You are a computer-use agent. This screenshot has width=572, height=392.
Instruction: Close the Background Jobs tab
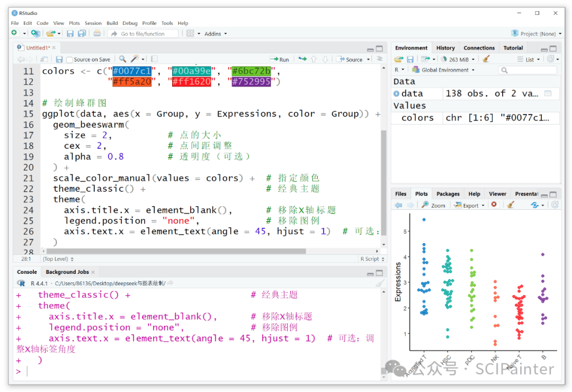coord(93,272)
